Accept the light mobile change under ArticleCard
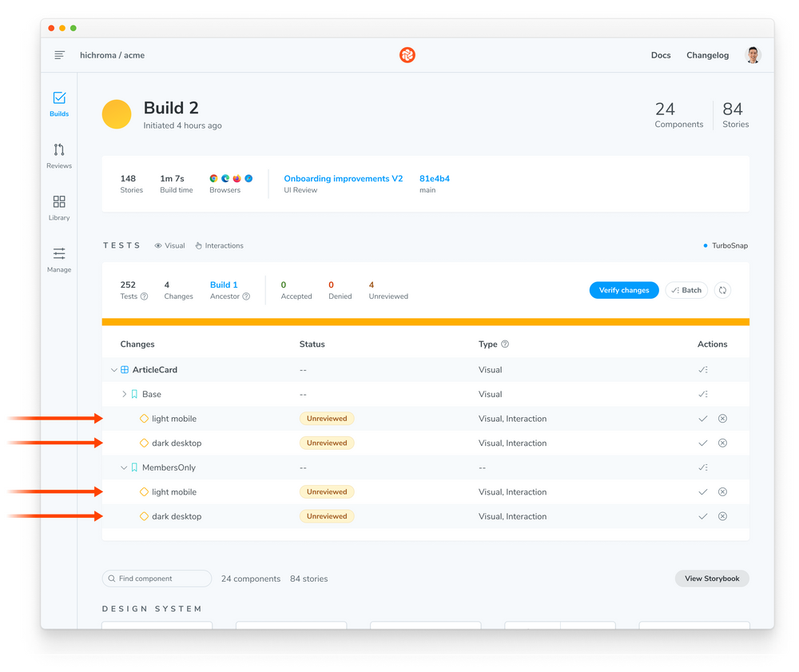The width and height of the screenshot is (799, 672). 702,418
